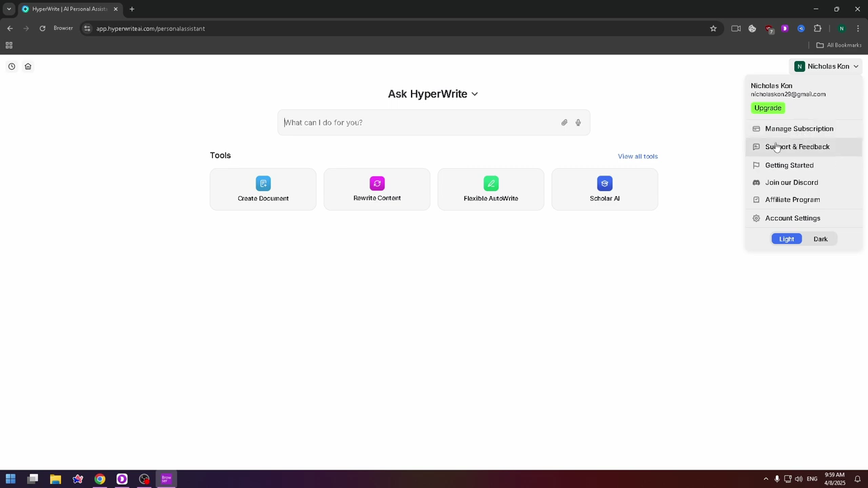
Task: Open Chrome's three-dot menu
Action: coord(859,28)
